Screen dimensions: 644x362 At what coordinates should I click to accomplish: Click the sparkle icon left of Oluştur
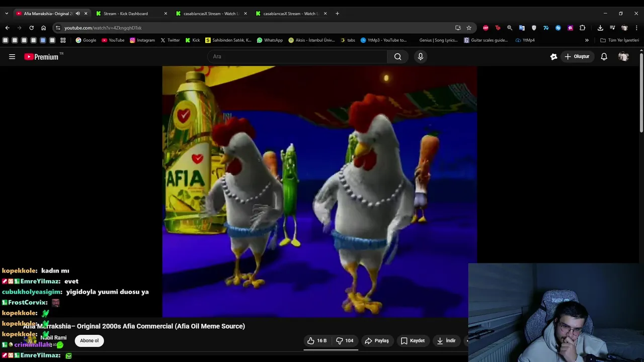click(553, 57)
